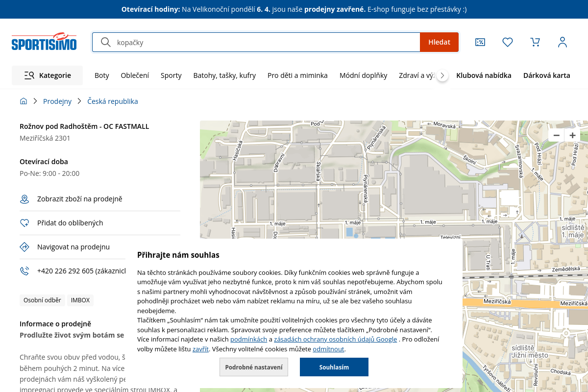
Task: Click the odmítnout link in cookie notice
Action: coord(328,349)
